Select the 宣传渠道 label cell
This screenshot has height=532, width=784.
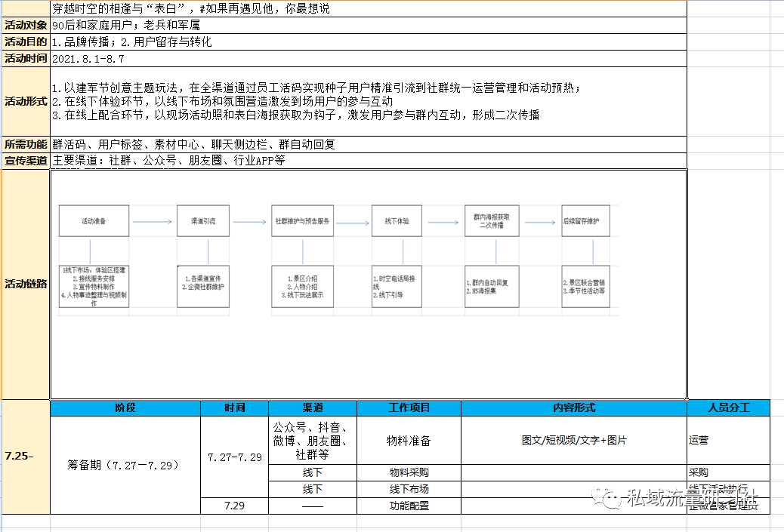pyautogui.click(x=26, y=160)
